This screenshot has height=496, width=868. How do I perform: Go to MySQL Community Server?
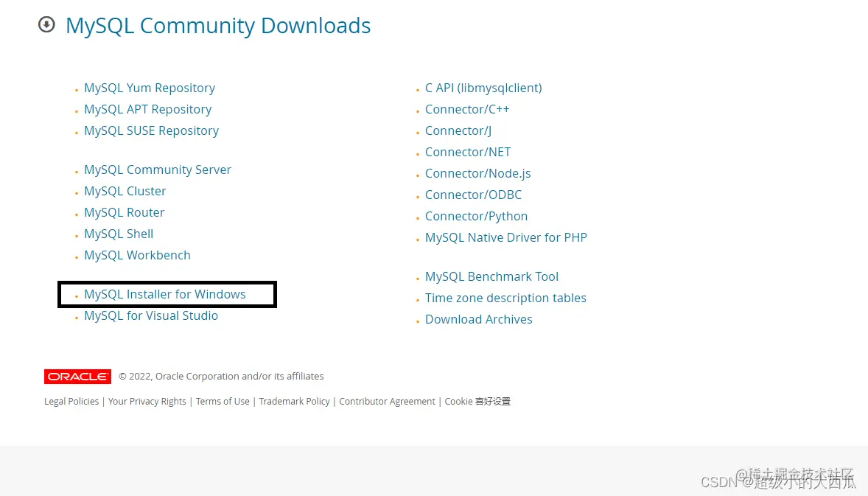[158, 170]
